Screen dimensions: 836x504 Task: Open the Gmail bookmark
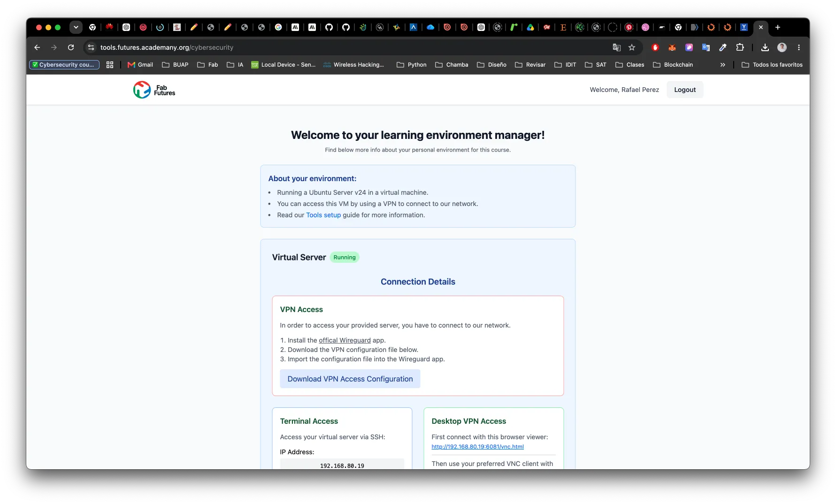(140, 65)
